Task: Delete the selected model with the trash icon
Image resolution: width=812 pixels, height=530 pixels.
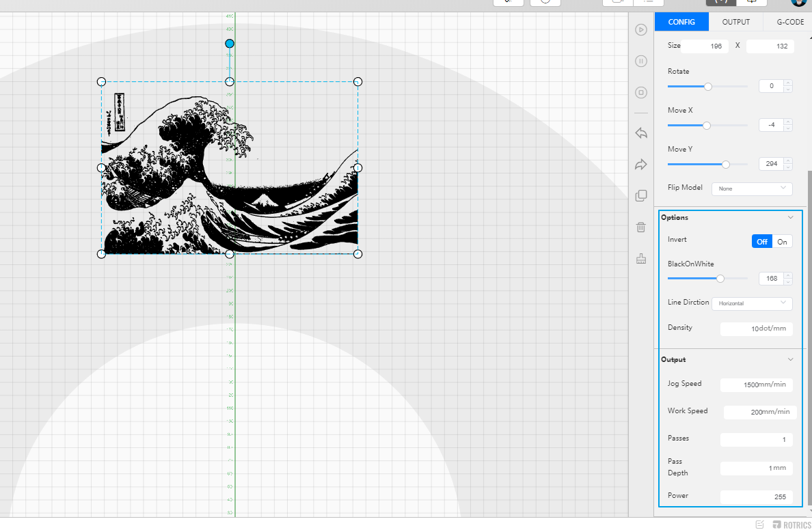Action: [x=641, y=227]
